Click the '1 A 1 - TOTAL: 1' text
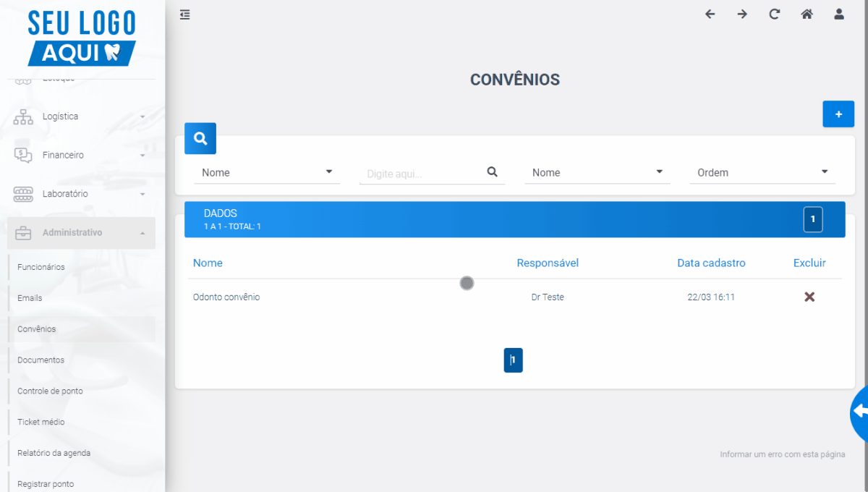868x492 pixels. click(x=232, y=226)
